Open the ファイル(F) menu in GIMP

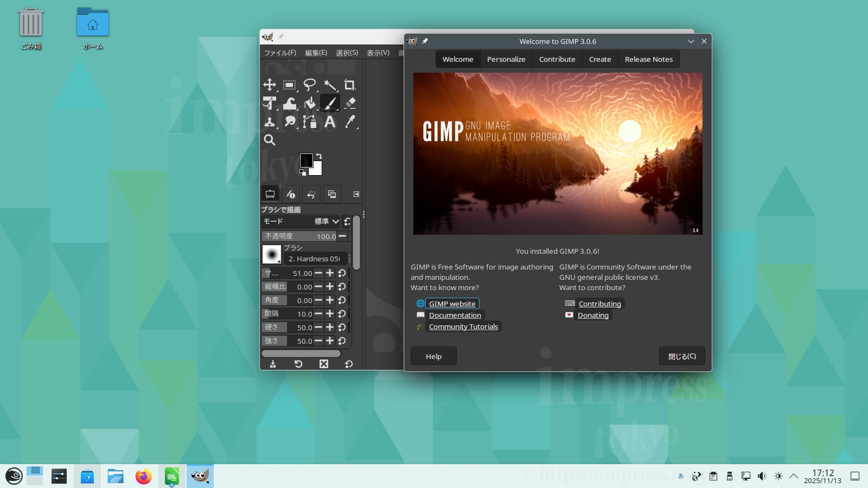(x=280, y=53)
